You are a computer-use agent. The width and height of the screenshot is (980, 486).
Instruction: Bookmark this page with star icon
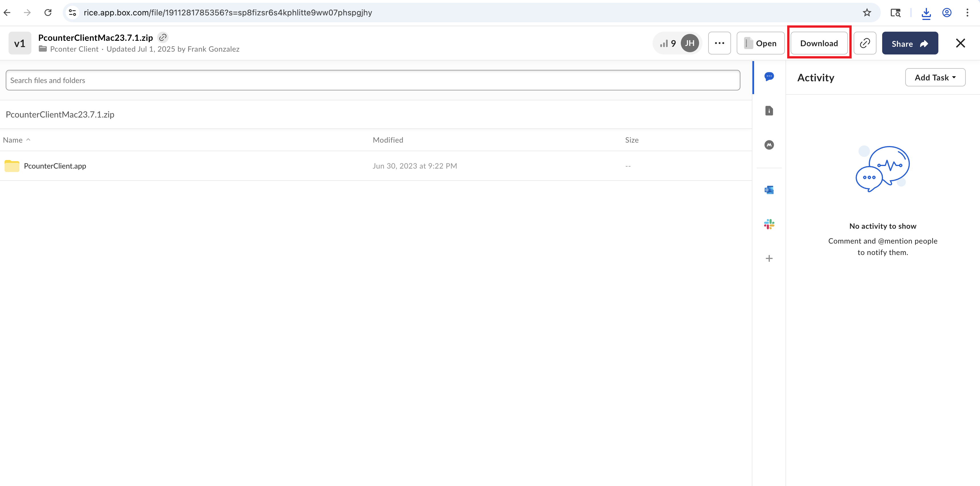tap(867, 13)
